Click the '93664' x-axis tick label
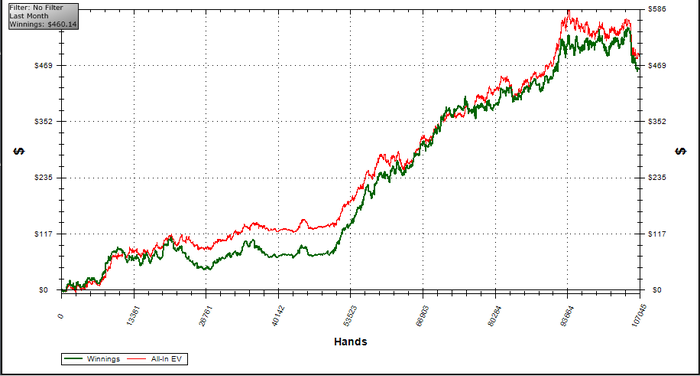Viewport: 700px width, 376px height. (567, 315)
